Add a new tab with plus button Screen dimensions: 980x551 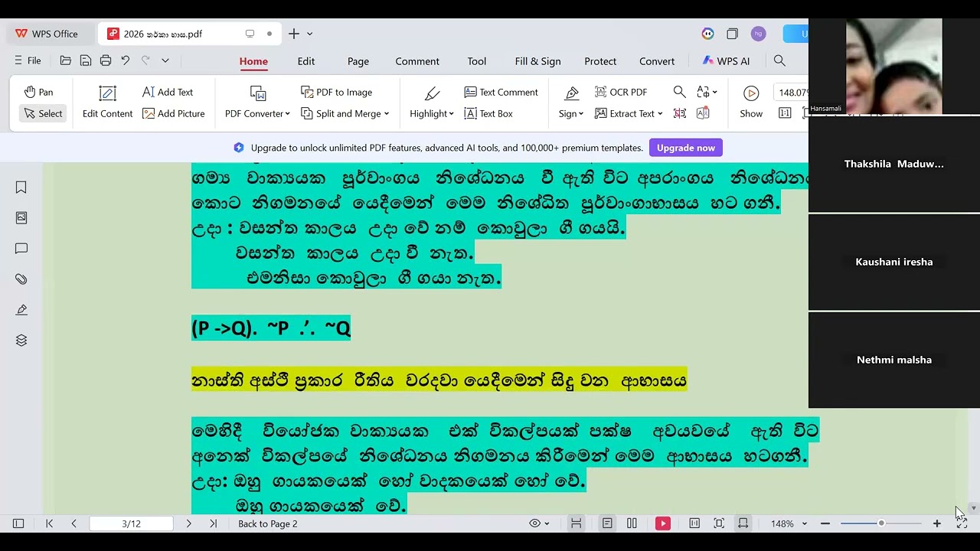(294, 34)
